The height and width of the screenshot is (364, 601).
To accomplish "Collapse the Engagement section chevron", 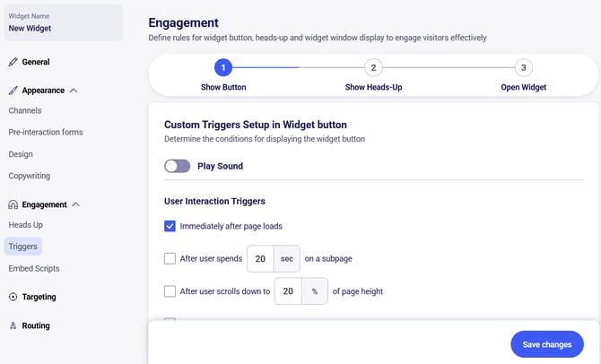I will [76, 204].
